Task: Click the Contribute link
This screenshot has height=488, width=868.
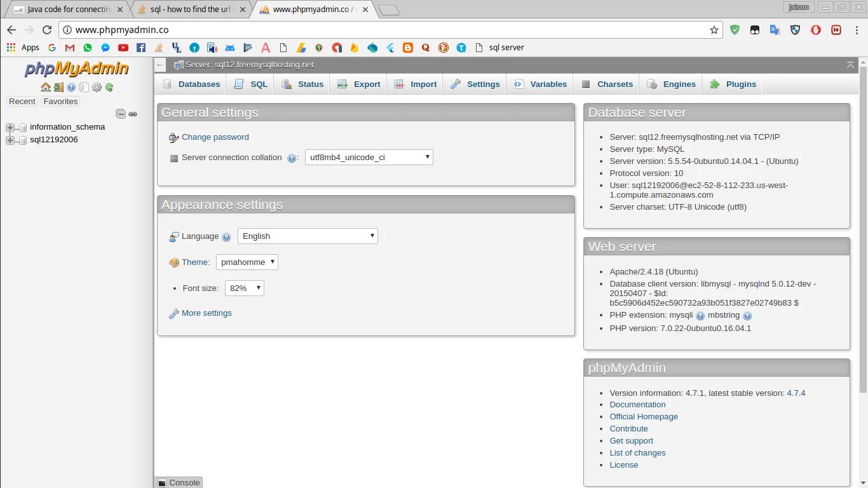Action: pyautogui.click(x=628, y=429)
